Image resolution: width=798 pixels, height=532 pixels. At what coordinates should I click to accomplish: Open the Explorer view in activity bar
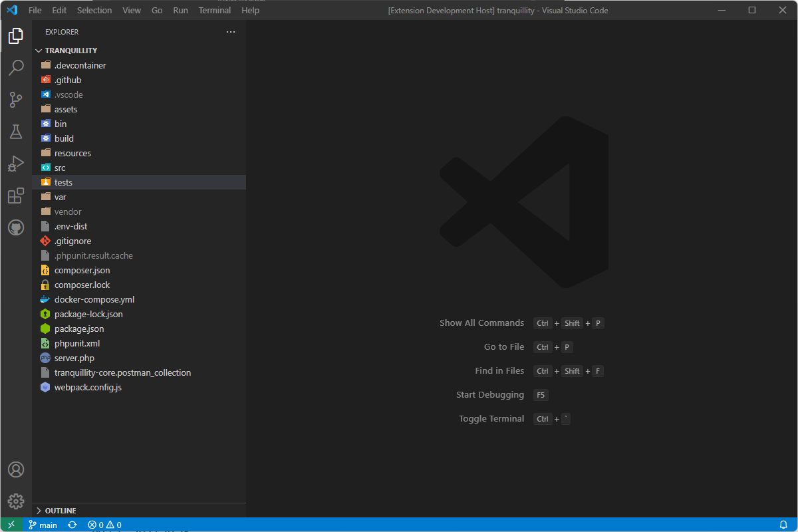click(16, 36)
